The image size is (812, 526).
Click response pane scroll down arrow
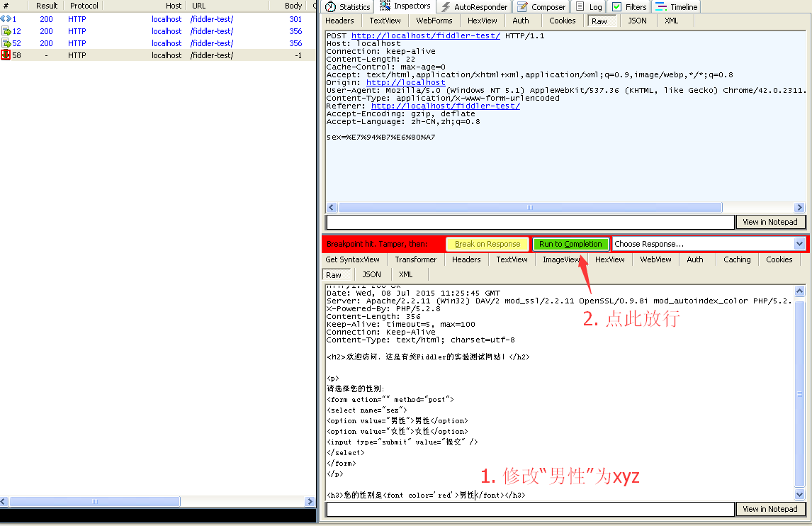tap(799, 494)
